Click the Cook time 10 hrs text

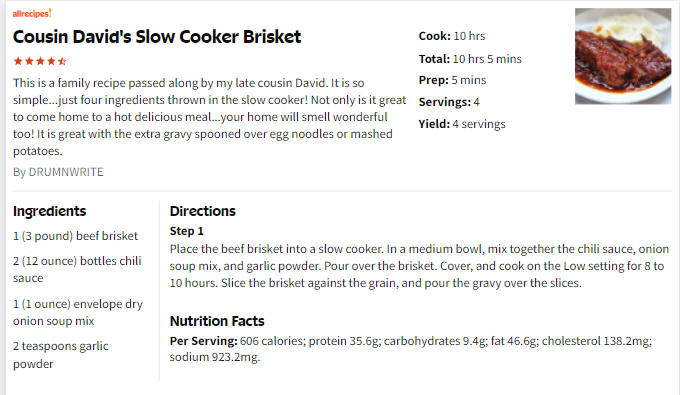(452, 36)
